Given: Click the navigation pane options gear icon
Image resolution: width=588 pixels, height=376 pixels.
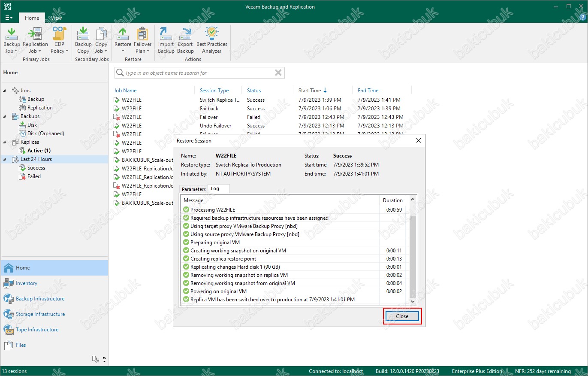Looking at the screenshot, I should pos(96,359).
